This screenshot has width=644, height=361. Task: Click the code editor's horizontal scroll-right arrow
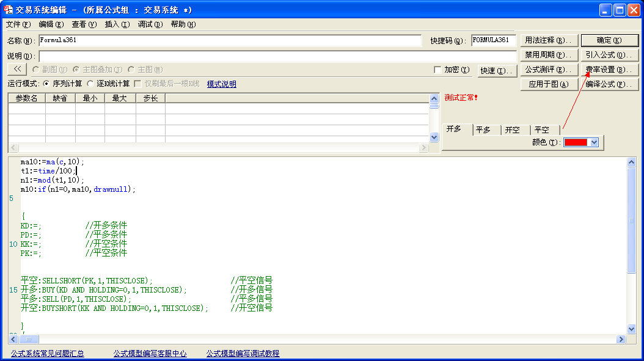click(621, 339)
